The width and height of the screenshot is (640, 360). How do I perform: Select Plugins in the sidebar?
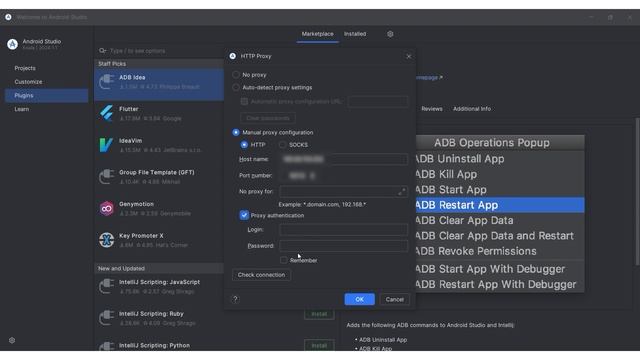(x=46, y=96)
